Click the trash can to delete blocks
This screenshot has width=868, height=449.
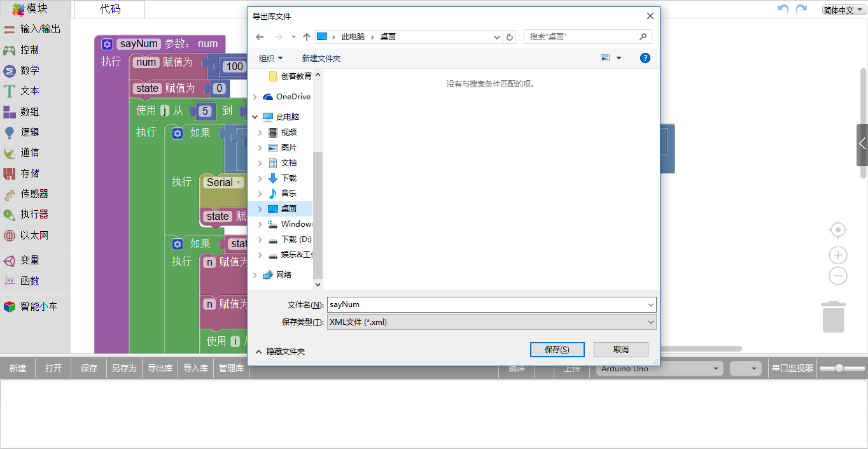coord(834,317)
